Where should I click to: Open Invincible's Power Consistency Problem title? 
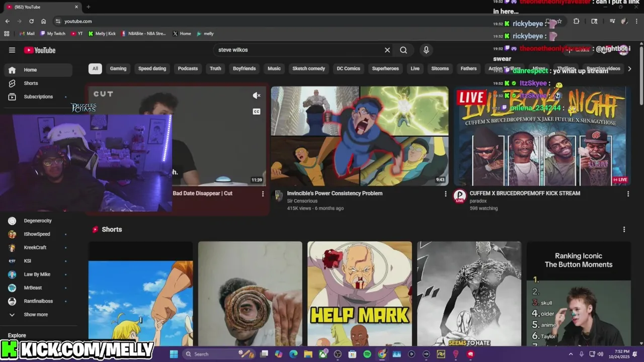335,193
